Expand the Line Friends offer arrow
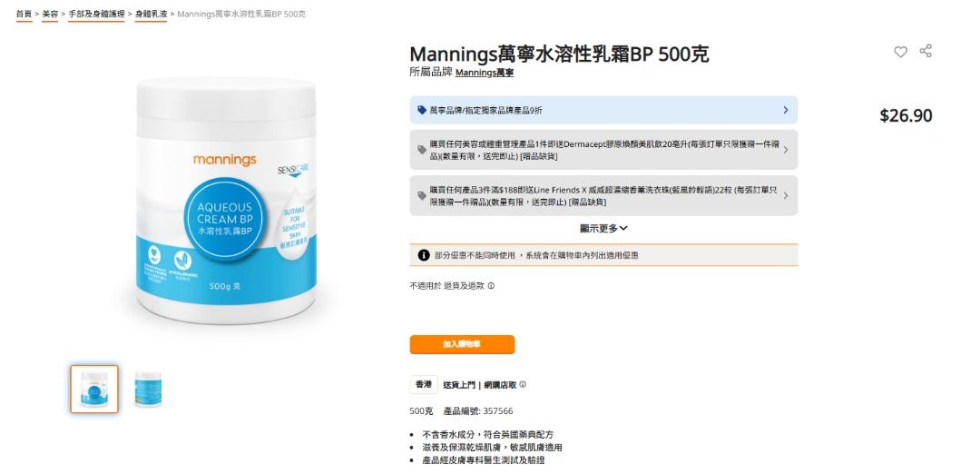 click(786, 196)
